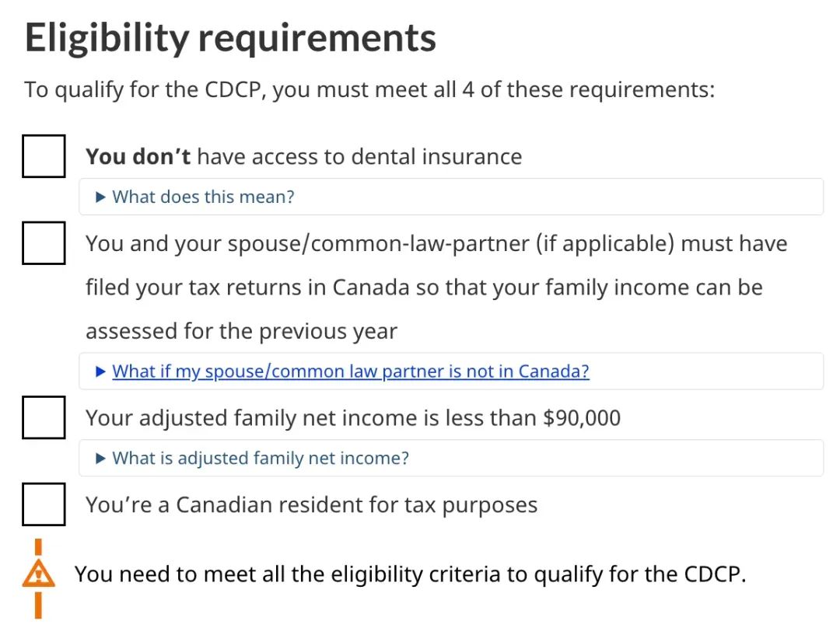
Task: Check the adjusted family net income checkbox
Action: click(44, 417)
